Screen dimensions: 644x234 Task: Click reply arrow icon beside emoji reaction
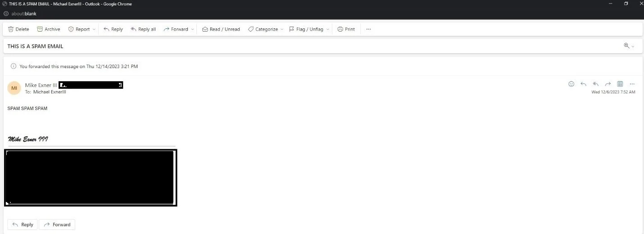pos(583,84)
